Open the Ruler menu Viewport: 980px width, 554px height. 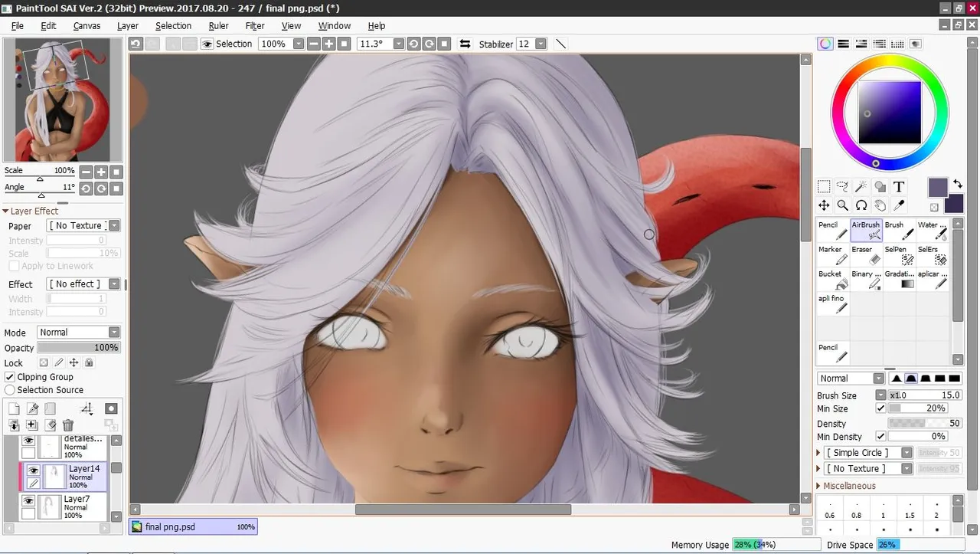coord(218,25)
